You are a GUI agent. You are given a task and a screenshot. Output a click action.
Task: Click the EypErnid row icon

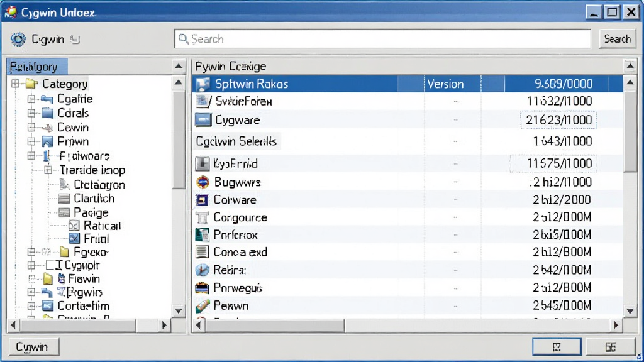pos(202,163)
